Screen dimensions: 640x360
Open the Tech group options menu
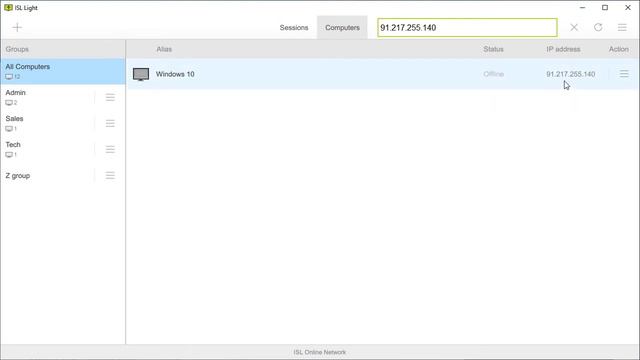[110, 149]
